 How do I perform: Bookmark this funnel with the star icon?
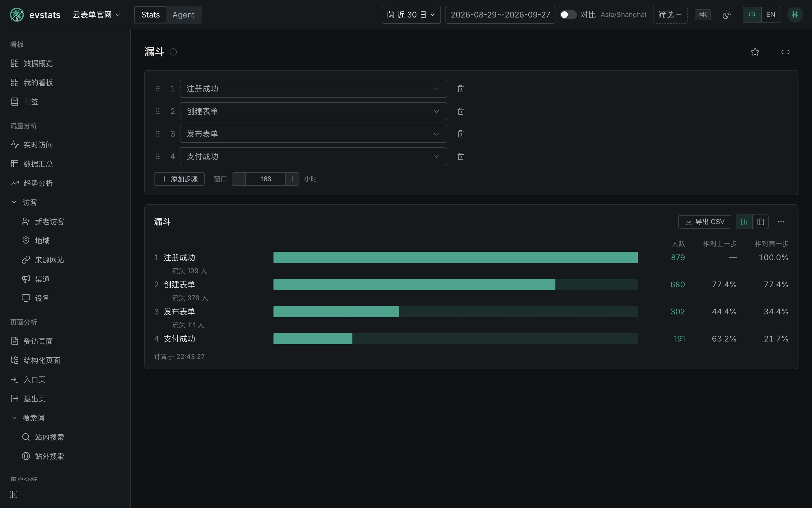click(755, 52)
